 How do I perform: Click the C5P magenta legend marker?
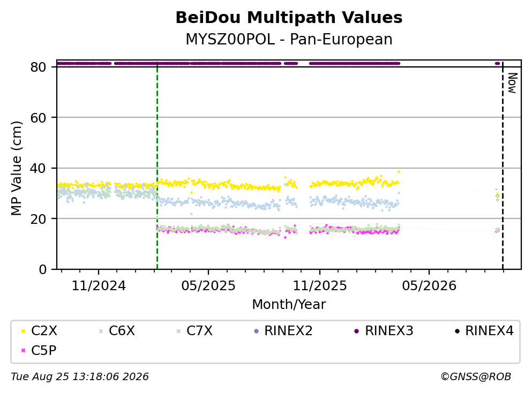pos(24,350)
